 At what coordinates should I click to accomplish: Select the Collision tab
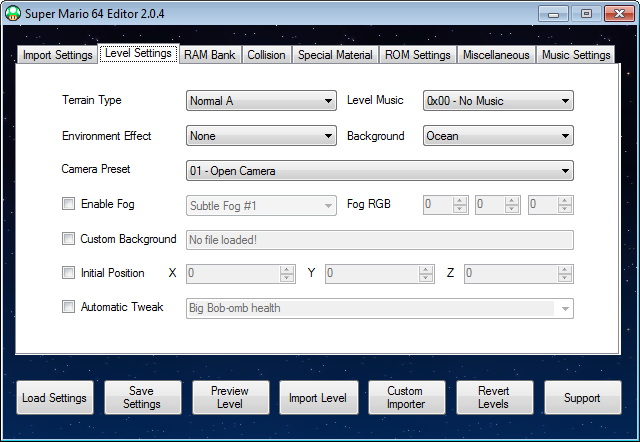pos(267,55)
